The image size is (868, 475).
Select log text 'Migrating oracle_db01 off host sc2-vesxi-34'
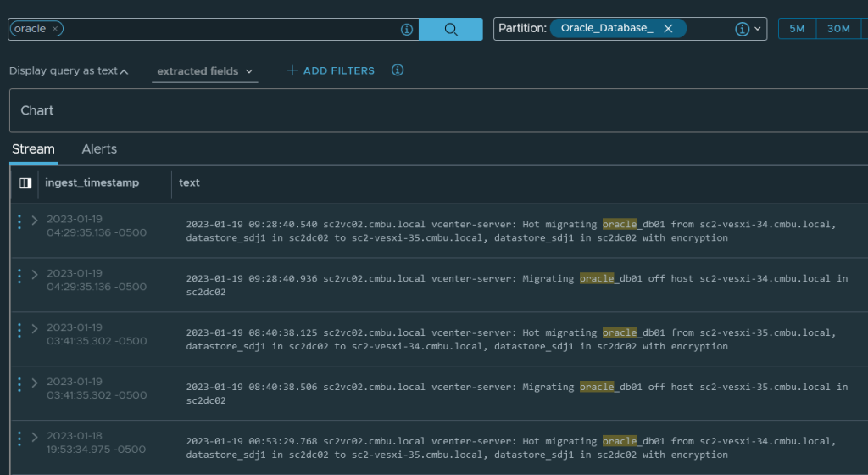coord(516,285)
